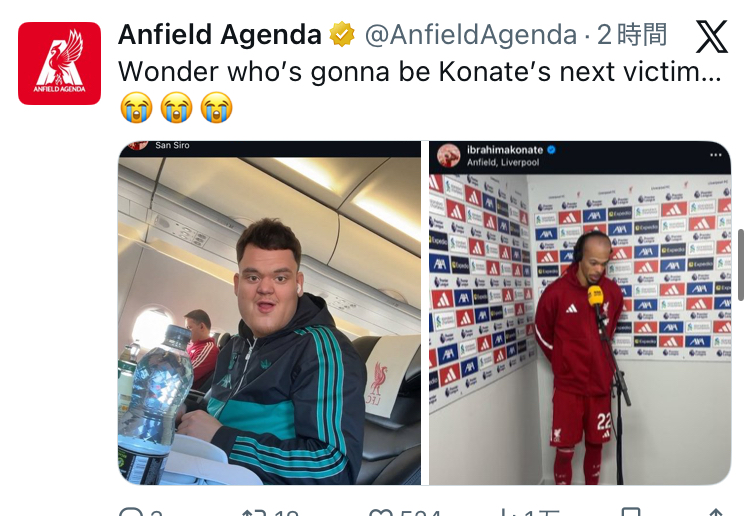Viewport: 750px width, 516px height.
Task: Open the Anfield Agenda display name link
Action: point(220,34)
